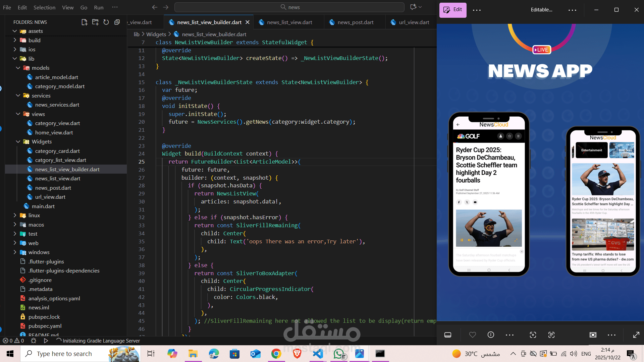The height and width of the screenshot is (362, 644).
Task: Show hidden system tray icons
Action: pyautogui.click(x=513, y=354)
